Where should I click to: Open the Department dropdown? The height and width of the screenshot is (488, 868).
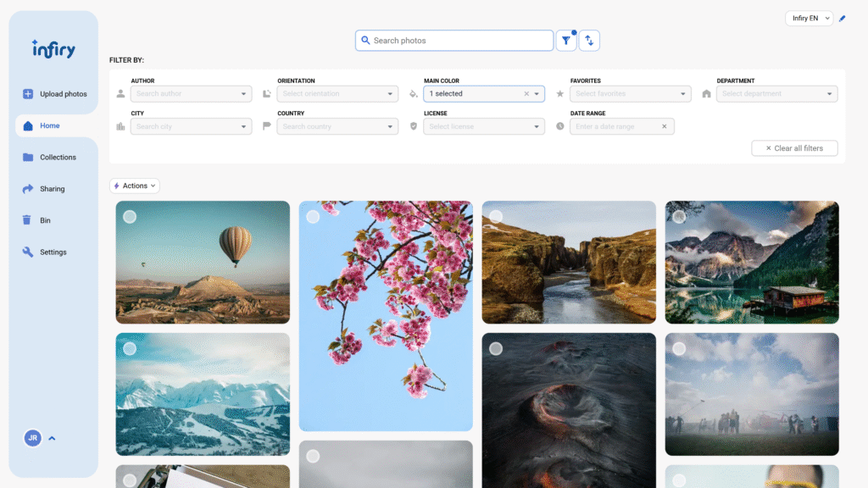click(776, 94)
